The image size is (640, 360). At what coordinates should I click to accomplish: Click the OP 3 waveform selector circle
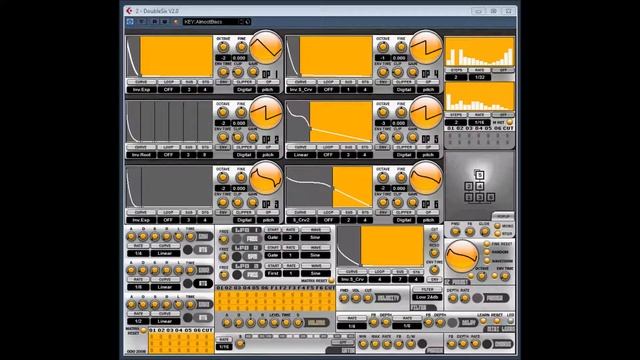click(266, 178)
